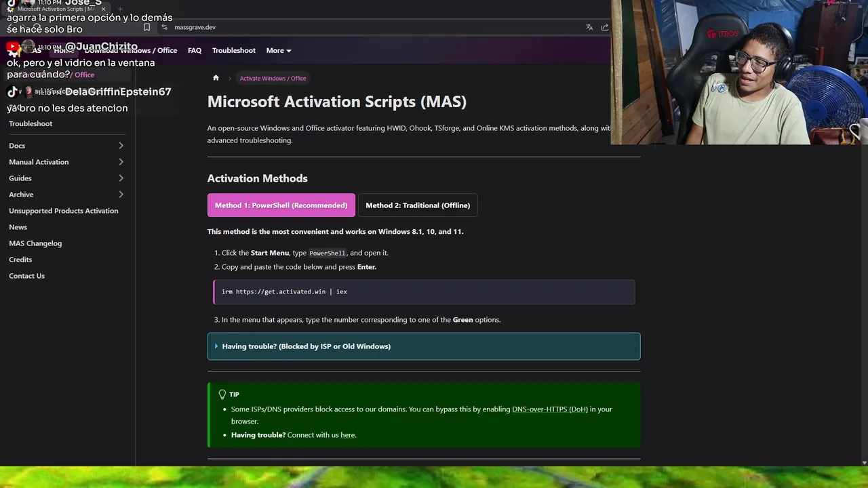Select Method 1: PowerShell (Recommended) tab
The image size is (868, 488).
(x=281, y=205)
